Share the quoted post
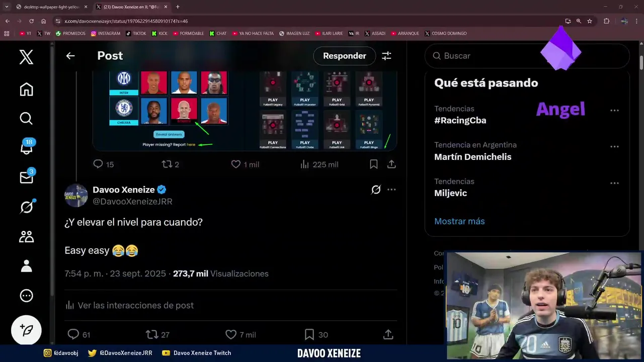The width and height of the screenshot is (644, 362). tap(391, 164)
